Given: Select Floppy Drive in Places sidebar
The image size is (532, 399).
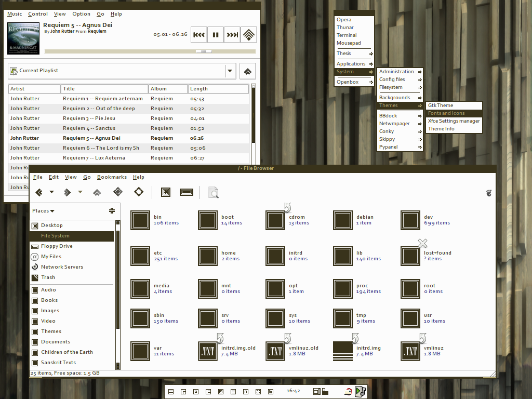Looking at the screenshot, I should (x=72, y=246).
